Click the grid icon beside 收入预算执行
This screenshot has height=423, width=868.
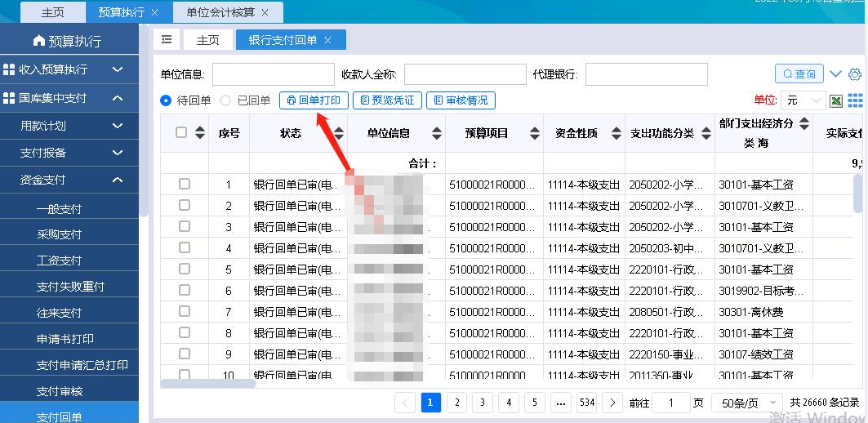click(x=9, y=69)
